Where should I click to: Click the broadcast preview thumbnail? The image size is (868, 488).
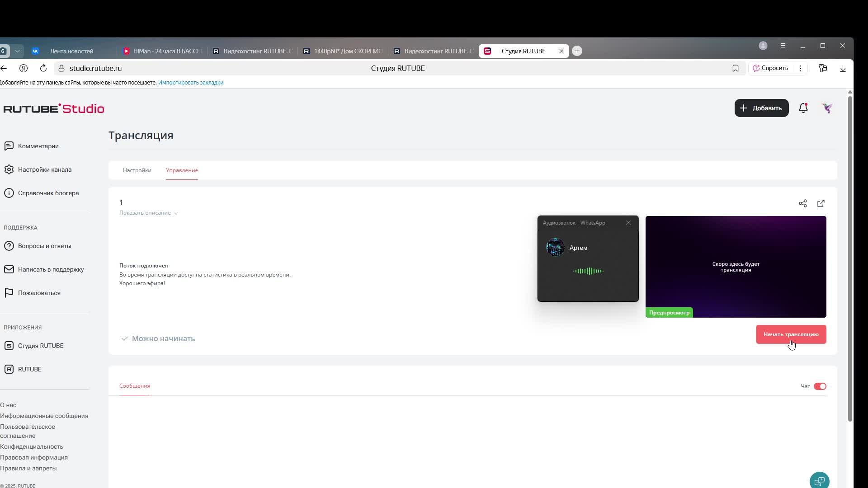pos(736,267)
